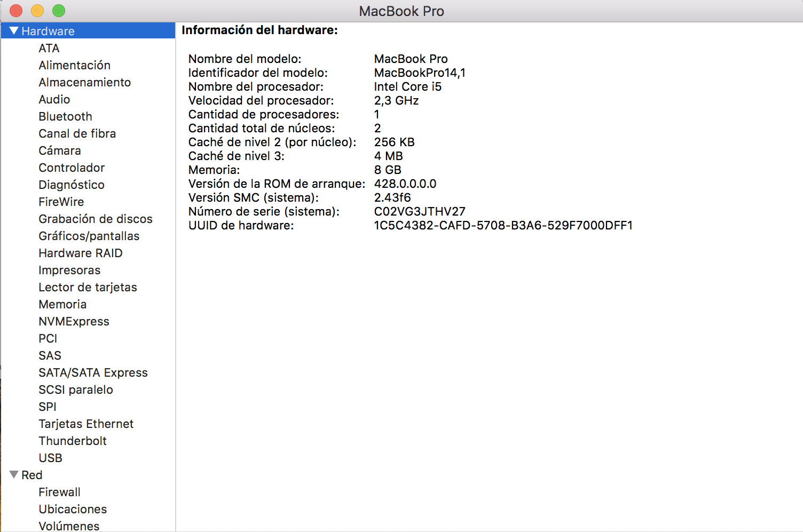The width and height of the screenshot is (803, 532).
Task: Select Alimentación in the sidebar
Action: point(75,65)
